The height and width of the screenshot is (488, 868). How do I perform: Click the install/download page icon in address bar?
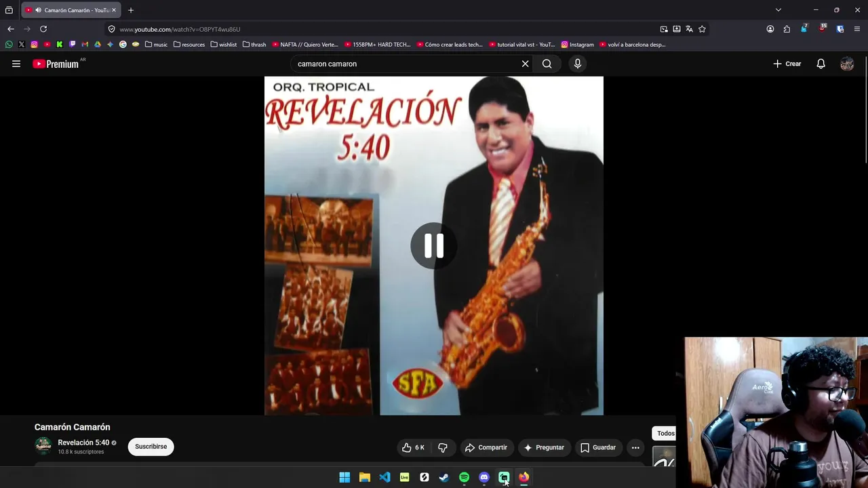(677, 29)
